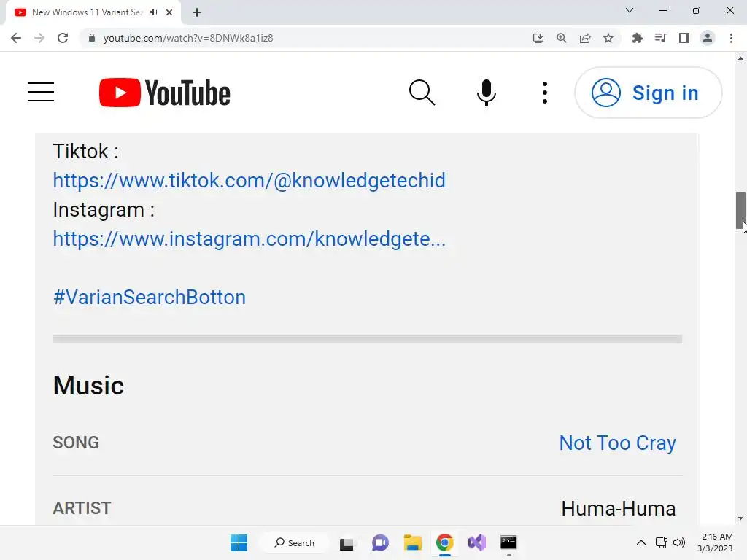Open the YouTube hamburger guide menu
Viewport: 747px width, 560px height.
coord(41,92)
